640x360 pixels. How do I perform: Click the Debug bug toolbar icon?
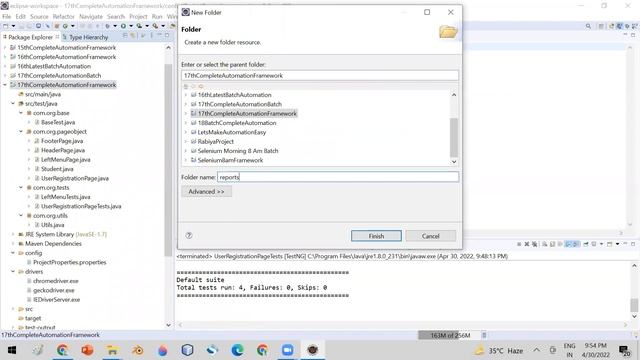coord(107,26)
